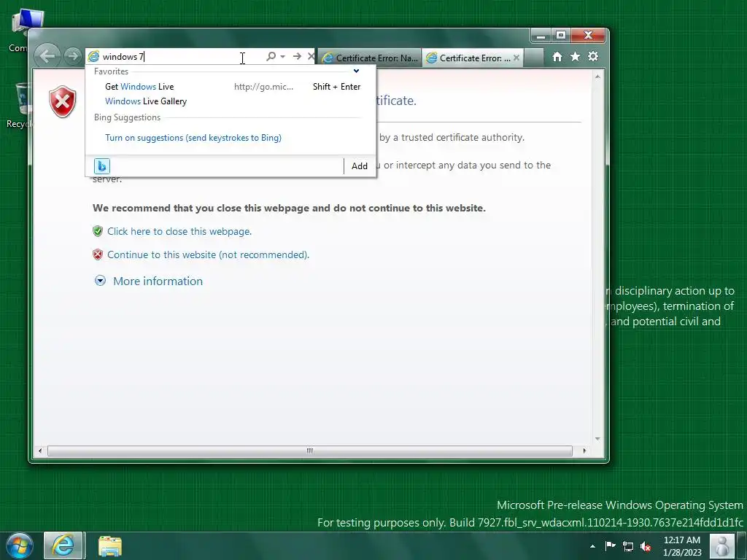The height and width of the screenshot is (560, 747).
Task: Close the Internet Explorer window
Action: point(589,35)
